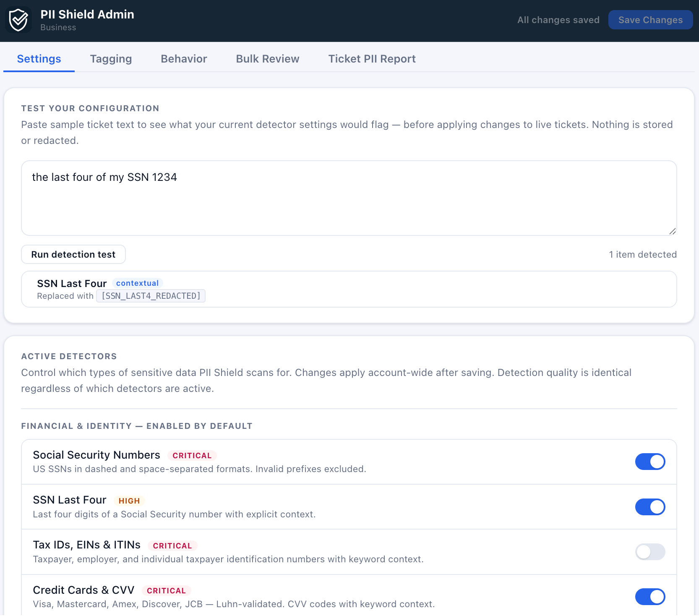Click the PII Shield Admin title
The image size is (699, 616).
(87, 14)
